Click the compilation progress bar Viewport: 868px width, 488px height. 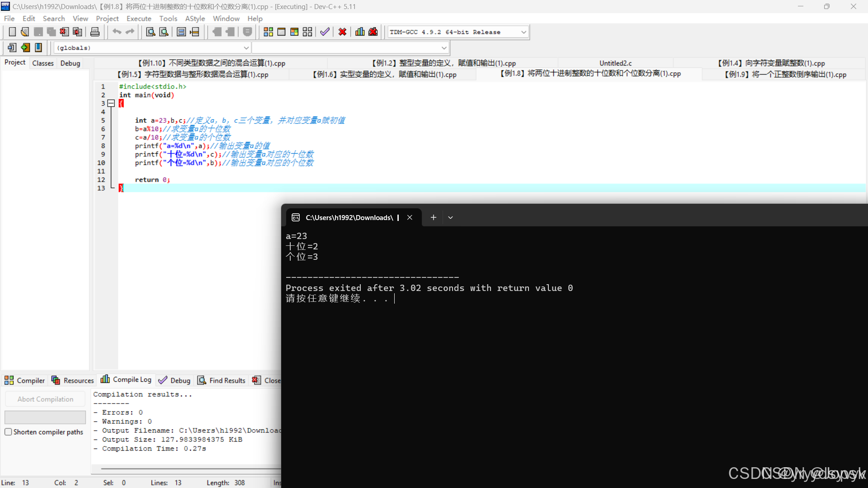[x=45, y=417]
